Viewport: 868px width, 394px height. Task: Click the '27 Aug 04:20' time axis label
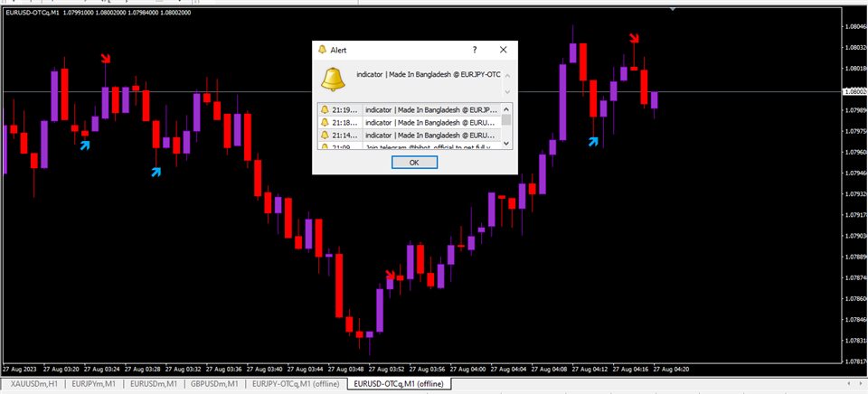(672, 369)
